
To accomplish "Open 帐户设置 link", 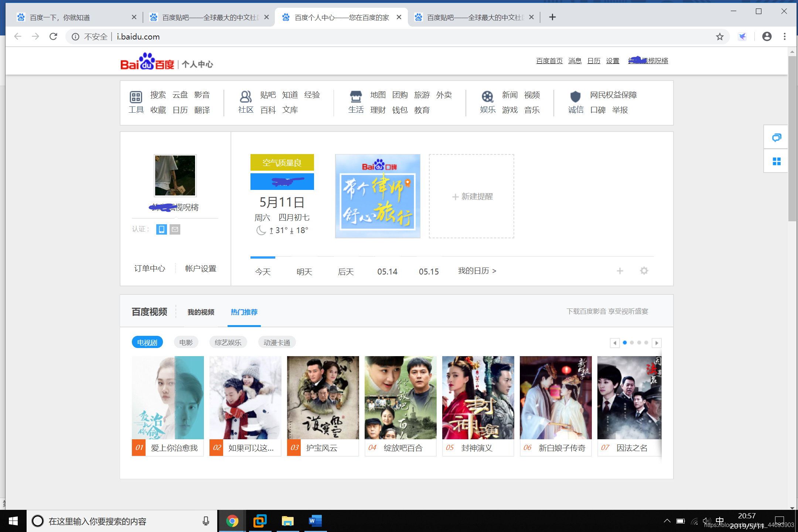I will pos(201,268).
